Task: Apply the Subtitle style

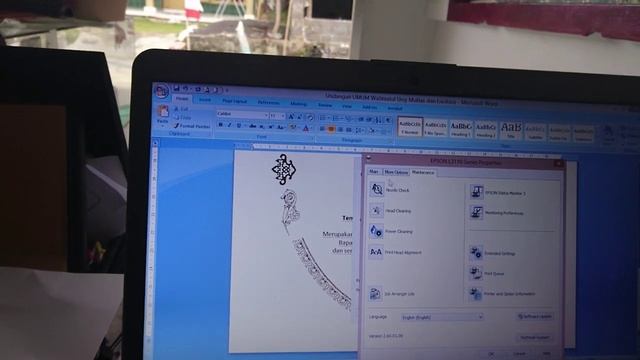Action: 535,131
